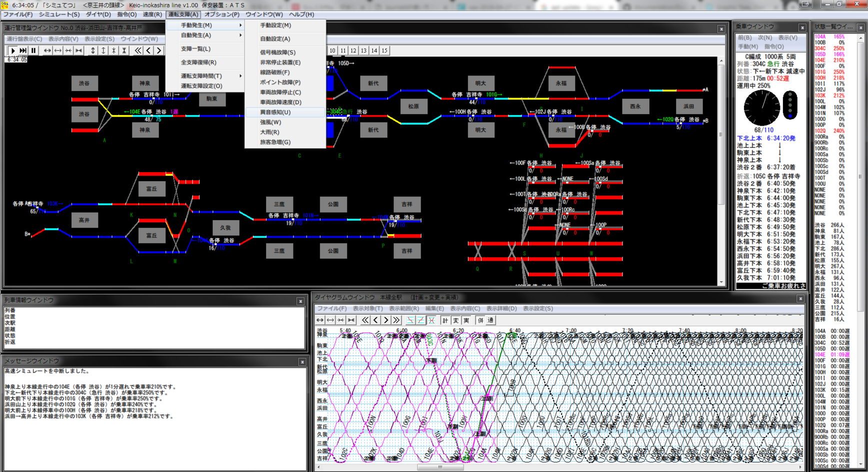Viewport: 868px width, 472px height.
Task: Click view number 15 button in the toolbar
Action: [x=384, y=51]
